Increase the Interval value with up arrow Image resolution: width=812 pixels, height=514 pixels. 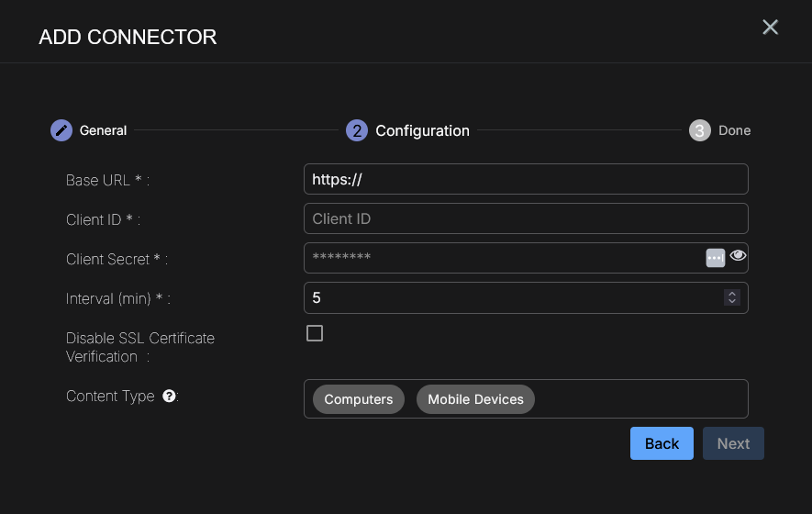tap(731, 294)
